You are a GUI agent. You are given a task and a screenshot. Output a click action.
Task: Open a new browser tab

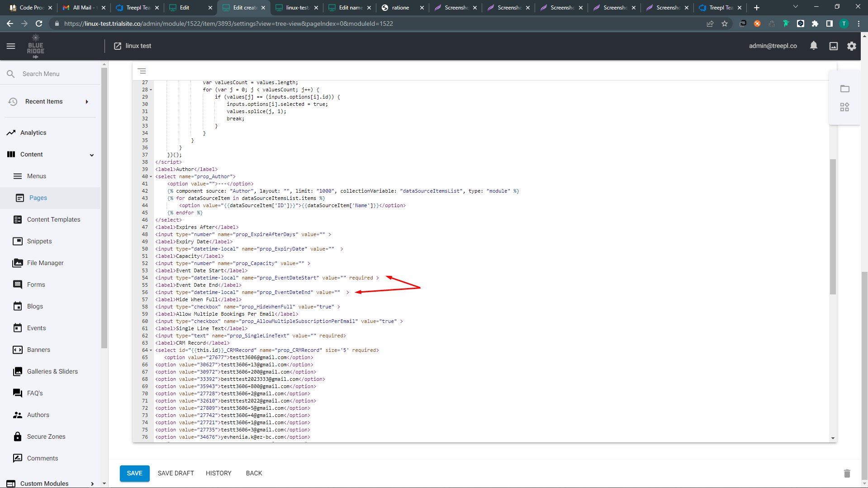[x=757, y=8]
